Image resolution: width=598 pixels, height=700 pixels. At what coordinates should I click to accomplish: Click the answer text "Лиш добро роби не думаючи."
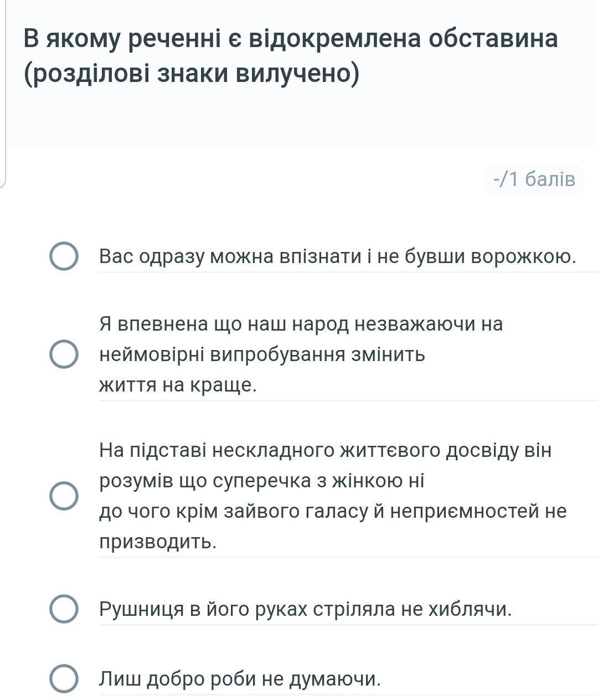(240, 678)
